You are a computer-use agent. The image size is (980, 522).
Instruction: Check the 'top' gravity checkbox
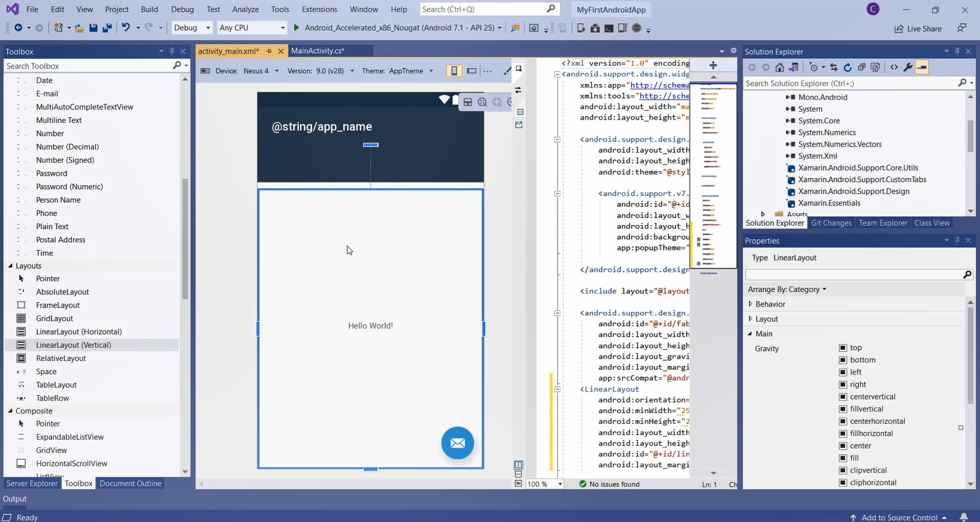842,348
